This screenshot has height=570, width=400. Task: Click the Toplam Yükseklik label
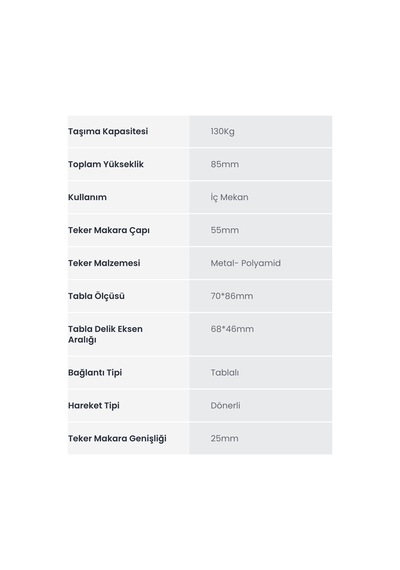point(106,164)
